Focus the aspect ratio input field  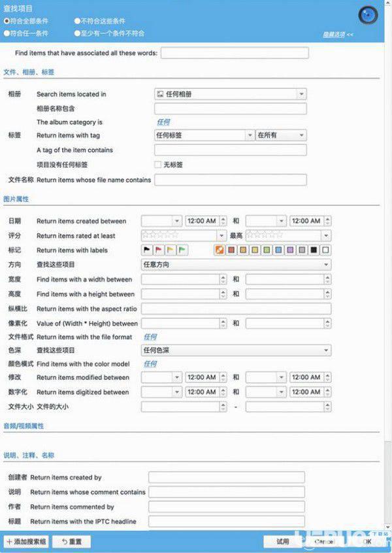[237, 309]
